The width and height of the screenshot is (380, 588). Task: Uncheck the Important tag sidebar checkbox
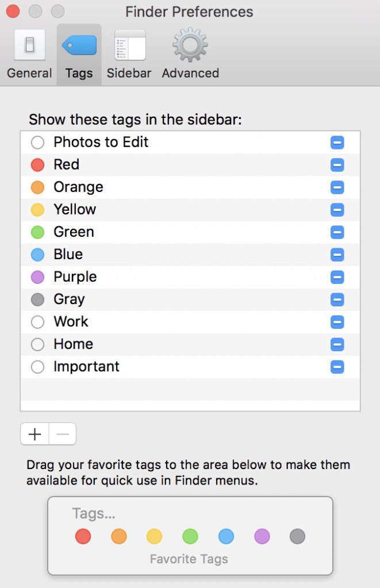pyautogui.click(x=337, y=367)
